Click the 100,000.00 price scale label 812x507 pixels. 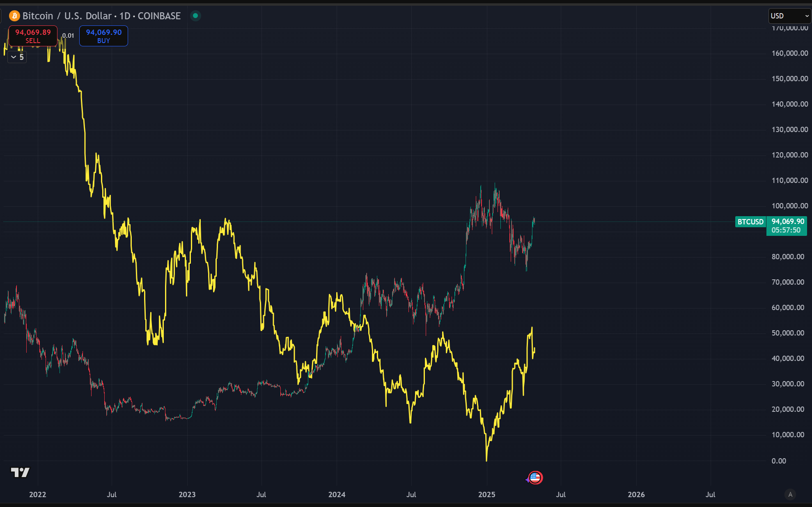click(789, 206)
